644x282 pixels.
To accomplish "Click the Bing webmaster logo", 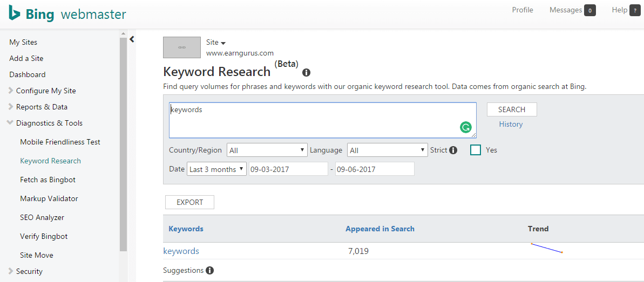I will [67, 14].
